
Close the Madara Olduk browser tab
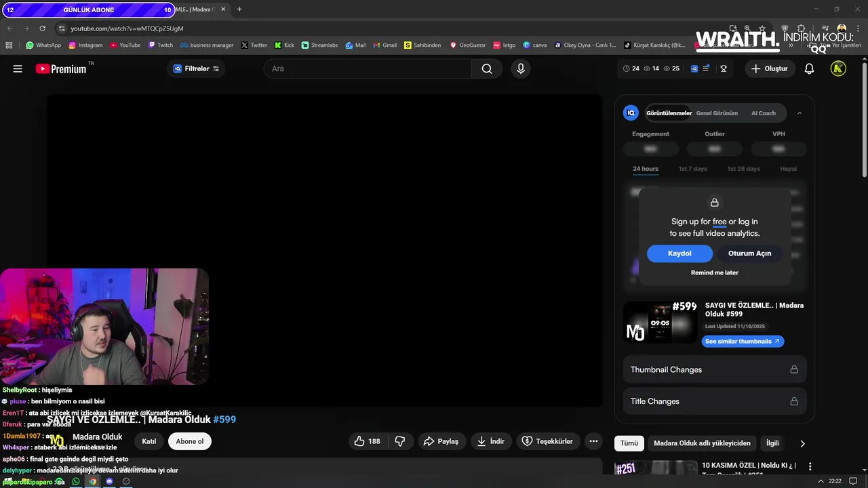click(223, 9)
